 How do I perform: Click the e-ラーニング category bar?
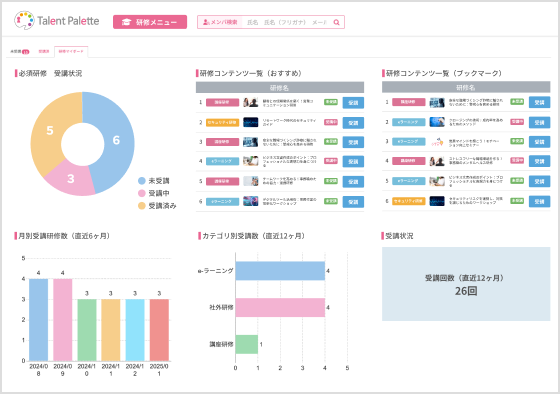[x=280, y=271]
